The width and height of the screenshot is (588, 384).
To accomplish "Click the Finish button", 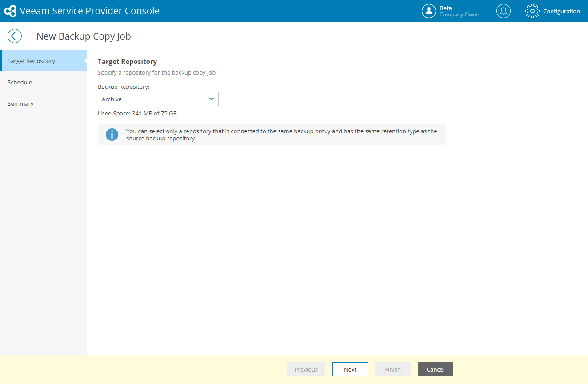I will click(x=393, y=369).
